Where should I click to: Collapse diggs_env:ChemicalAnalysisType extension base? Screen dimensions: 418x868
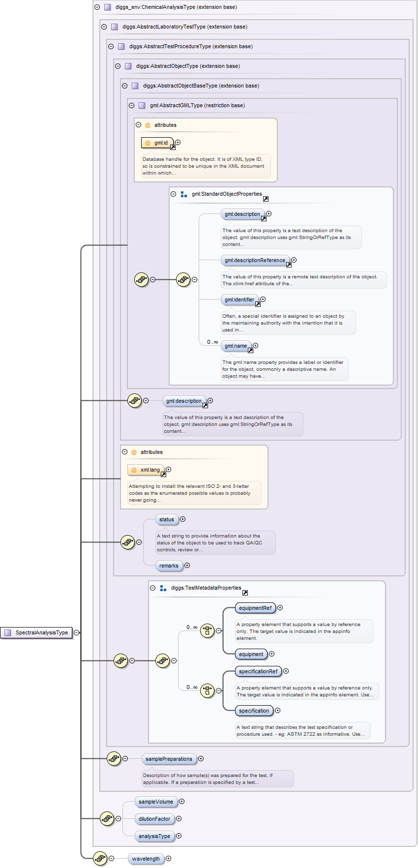pyautogui.click(x=97, y=7)
